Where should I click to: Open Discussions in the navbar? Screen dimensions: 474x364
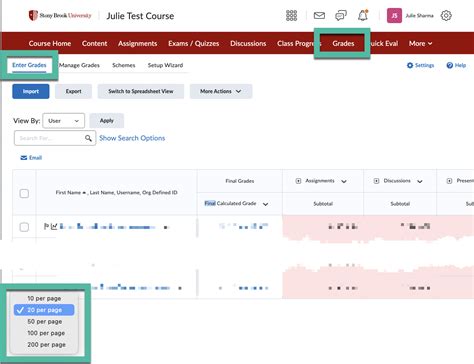coord(248,43)
